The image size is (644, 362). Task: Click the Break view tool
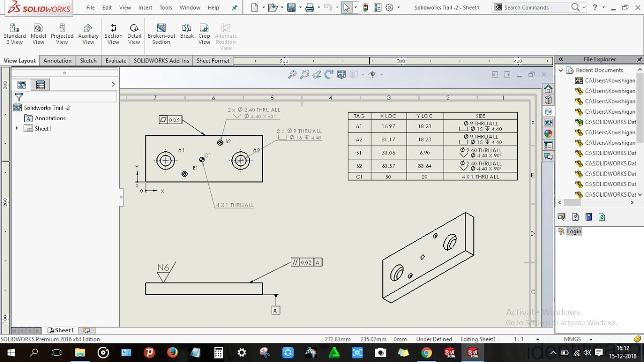(187, 31)
